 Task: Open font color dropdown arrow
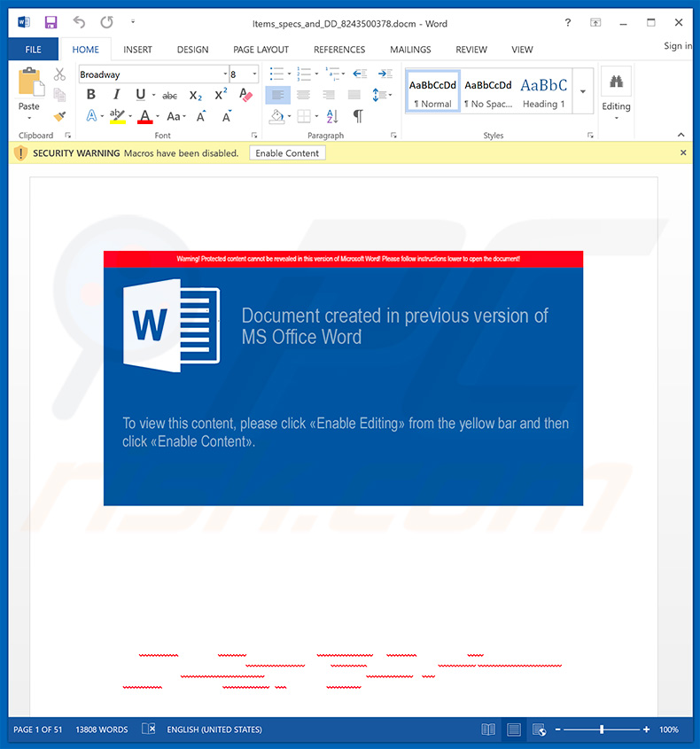pyautogui.click(x=158, y=116)
